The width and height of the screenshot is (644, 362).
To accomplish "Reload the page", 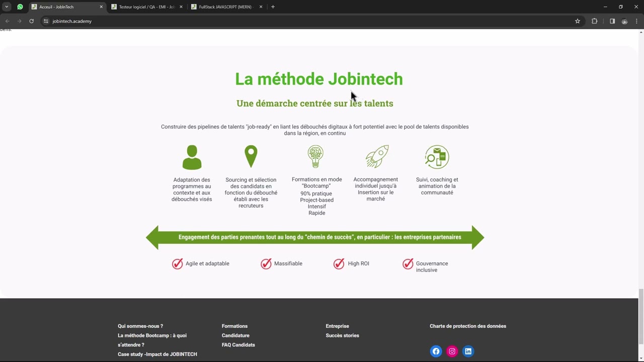I will click(31, 21).
